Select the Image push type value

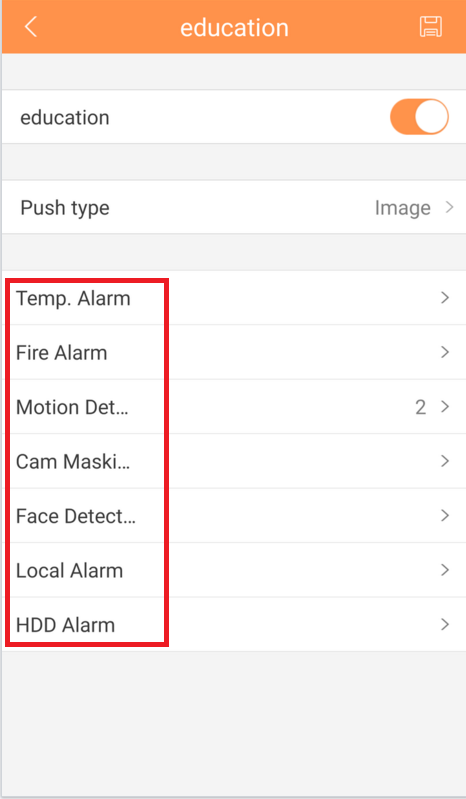(402, 208)
